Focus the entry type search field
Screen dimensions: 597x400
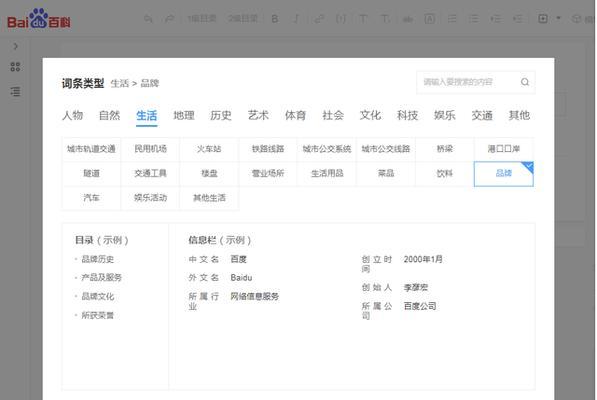click(x=476, y=82)
